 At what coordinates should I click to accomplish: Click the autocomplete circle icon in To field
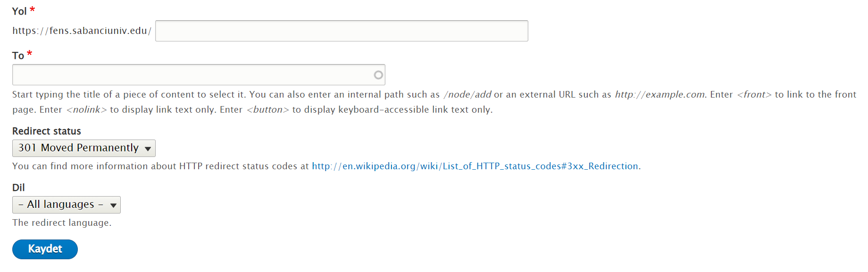click(378, 75)
